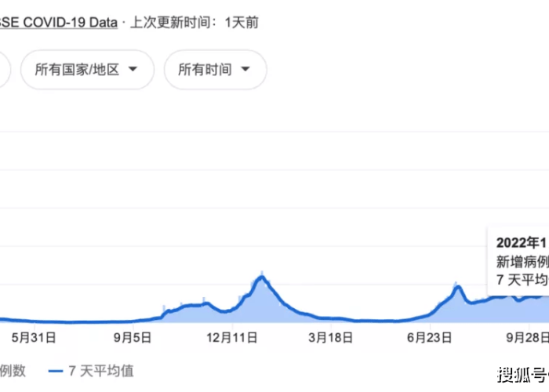Select the 12月11日 axis date label
Viewport: 549px width, 392px height.
[x=232, y=338]
